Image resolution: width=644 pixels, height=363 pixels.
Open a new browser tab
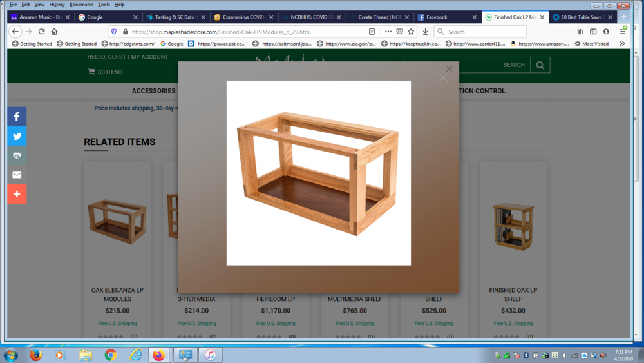[x=623, y=17]
